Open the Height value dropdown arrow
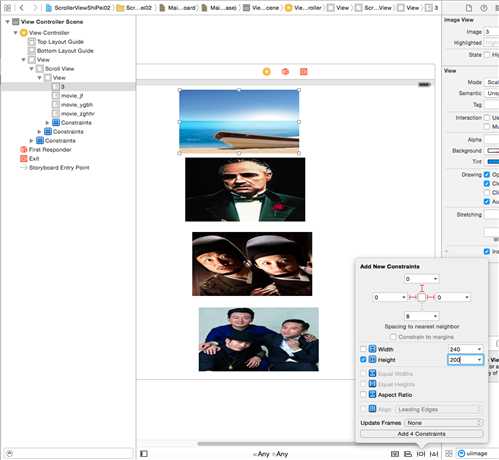This screenshot has height=460, width=499. [479, 360]
